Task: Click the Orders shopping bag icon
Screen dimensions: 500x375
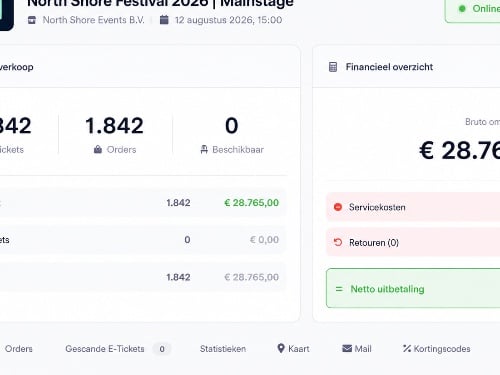Action: pos(98,149)
